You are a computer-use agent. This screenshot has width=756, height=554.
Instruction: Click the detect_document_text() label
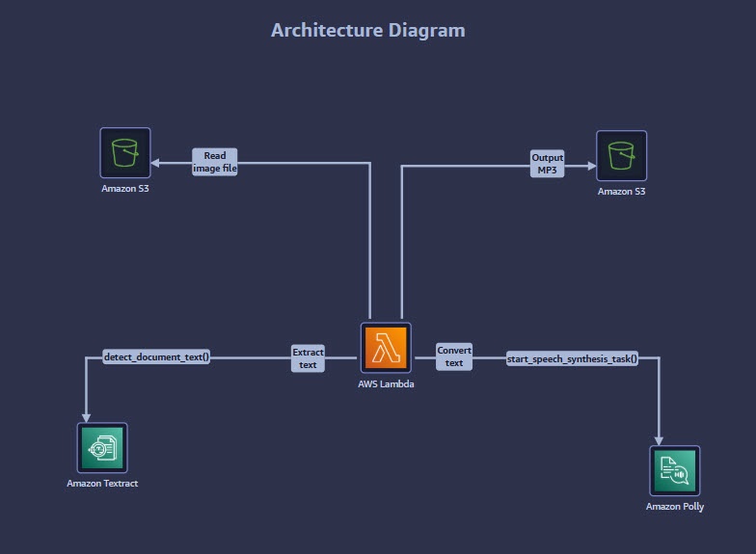pos(156,356)
